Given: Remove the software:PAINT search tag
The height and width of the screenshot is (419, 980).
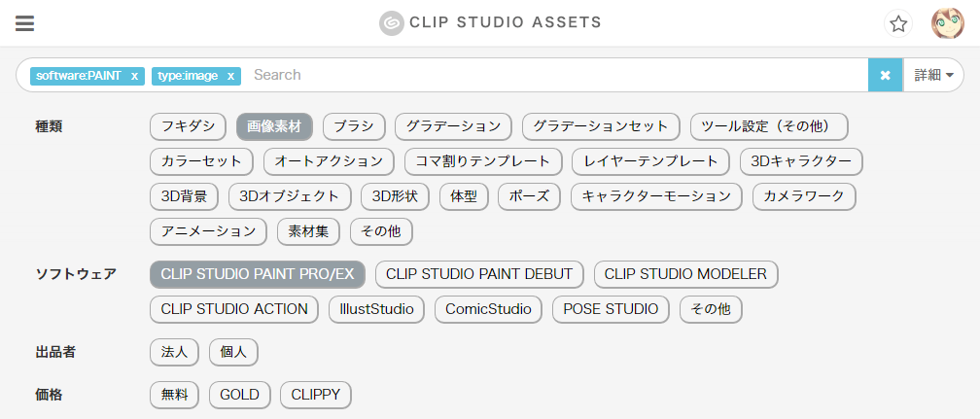Looking at the screenshot, I should pos(134,76).
